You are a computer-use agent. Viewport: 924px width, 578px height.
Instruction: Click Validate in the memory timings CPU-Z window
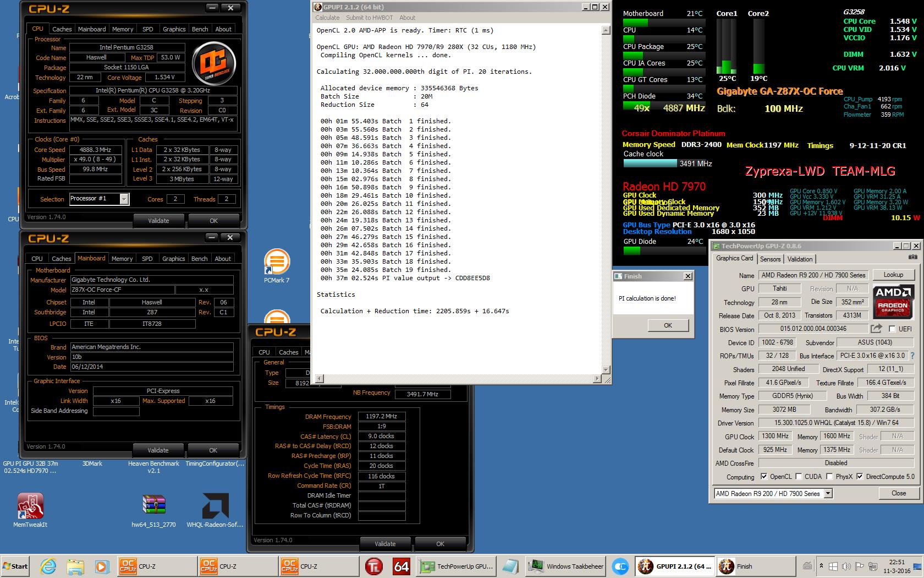385,544
